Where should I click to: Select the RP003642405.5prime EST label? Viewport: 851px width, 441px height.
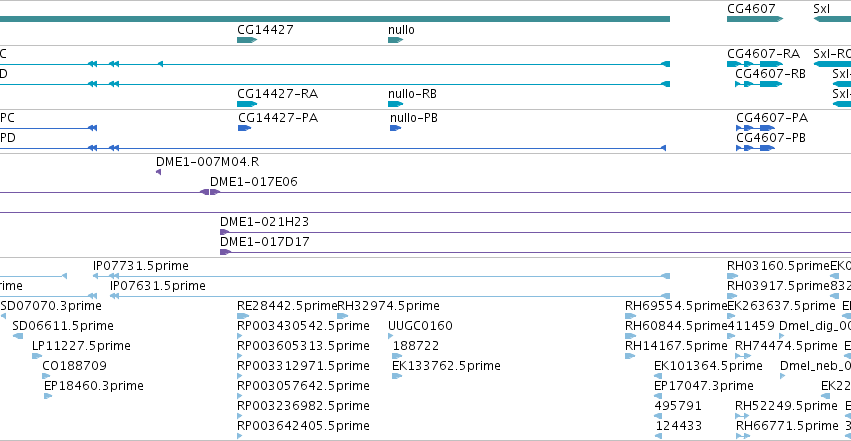click(x=303, y=426)
